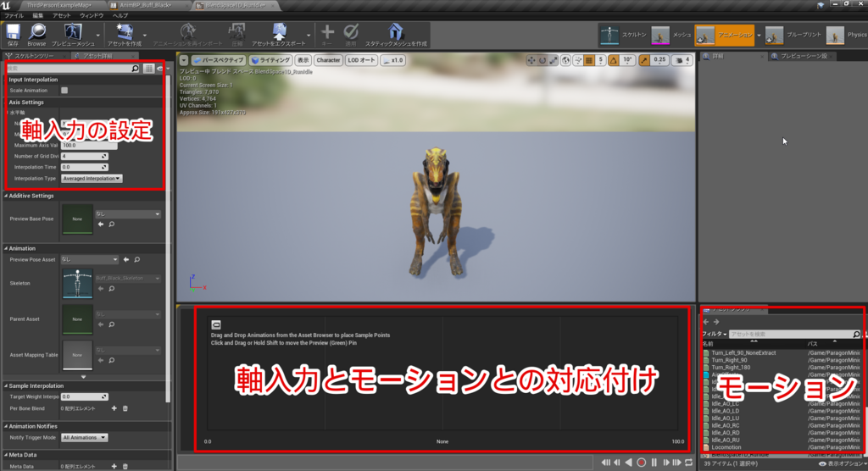This screenshot has width=868, height=471.
Task: Click the Character viewport button
Action: click(328, 60)
